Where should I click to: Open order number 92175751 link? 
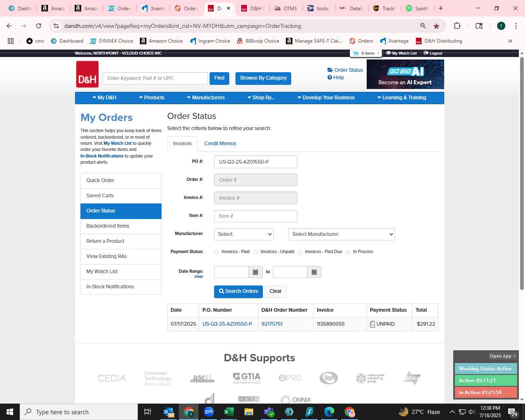pyautogui.click(x=272, y=324)
